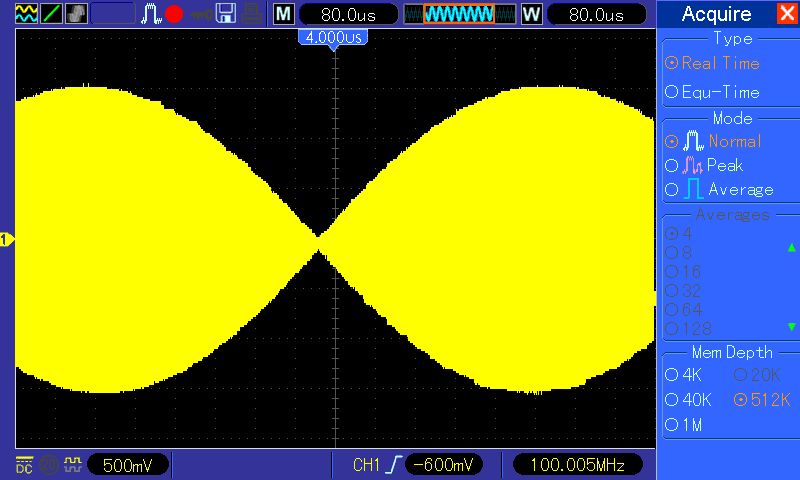The width and height of the screenshot is (800, 480).
Task: Click the channel 1 ground level marker
Action: 7,239
